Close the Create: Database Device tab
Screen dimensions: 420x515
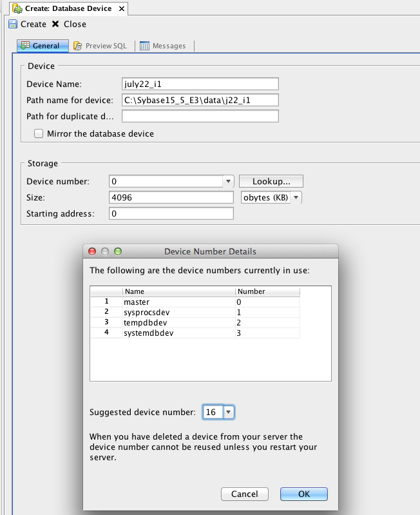pos(122,9)
